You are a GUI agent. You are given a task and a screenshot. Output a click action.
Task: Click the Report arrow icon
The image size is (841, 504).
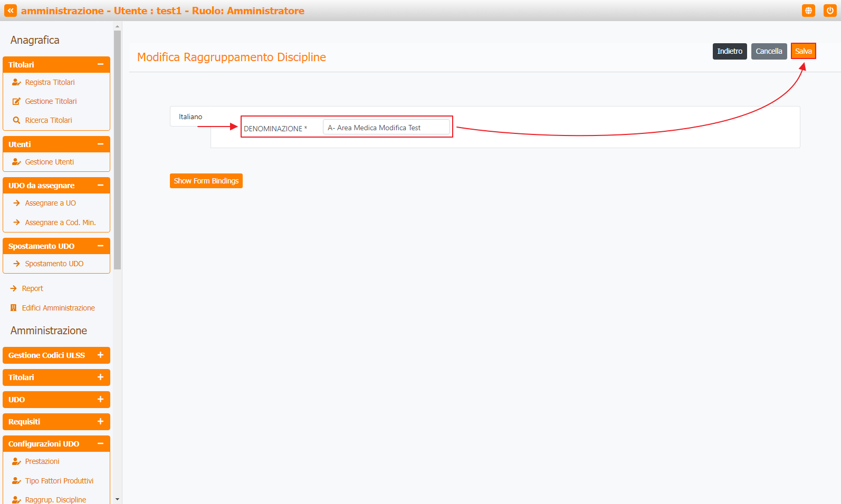coord(14,288)
